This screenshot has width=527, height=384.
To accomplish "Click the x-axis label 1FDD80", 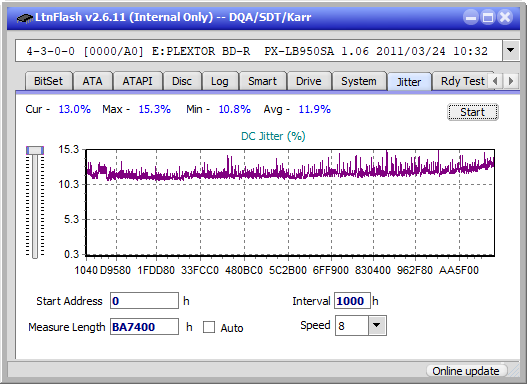I will pyautogui.click(x=156, y=270).
